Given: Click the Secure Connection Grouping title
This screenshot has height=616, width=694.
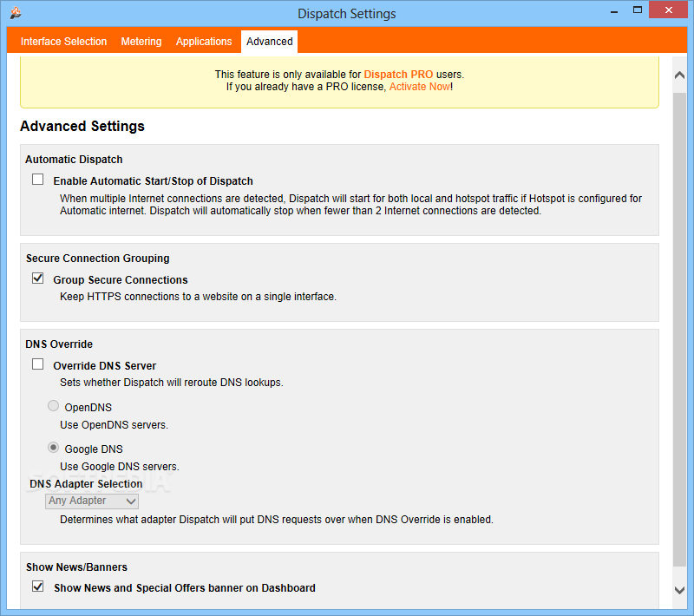Looking at the screenshot, I should click(x=98, y=259).
